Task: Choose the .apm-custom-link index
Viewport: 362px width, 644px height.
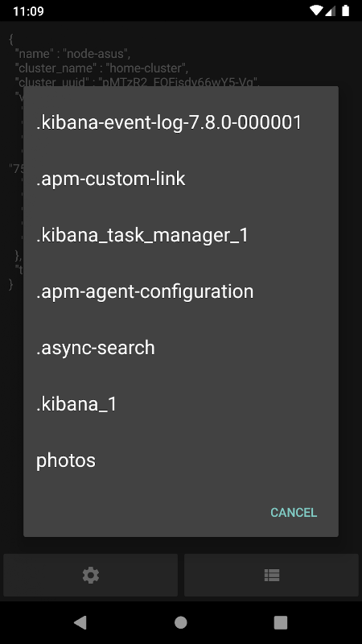Action: 180,179
